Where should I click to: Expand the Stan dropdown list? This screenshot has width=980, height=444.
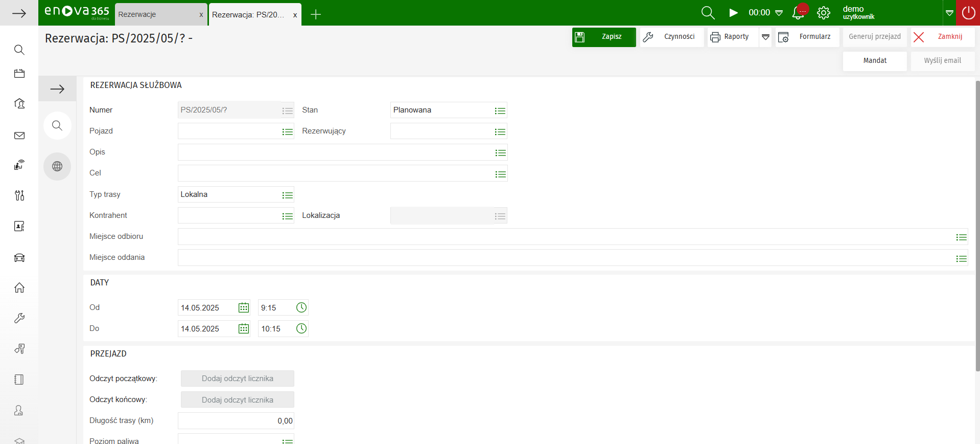pos(500,110)
